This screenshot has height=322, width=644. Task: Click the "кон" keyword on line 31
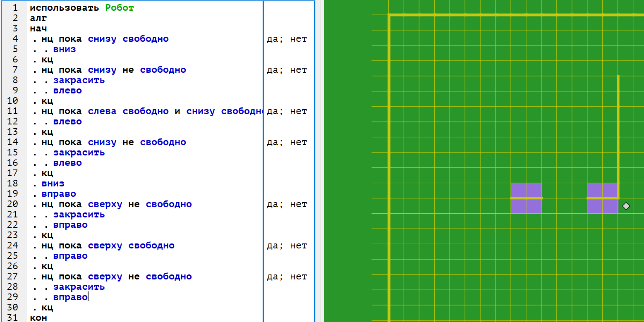tap(38, 318)
